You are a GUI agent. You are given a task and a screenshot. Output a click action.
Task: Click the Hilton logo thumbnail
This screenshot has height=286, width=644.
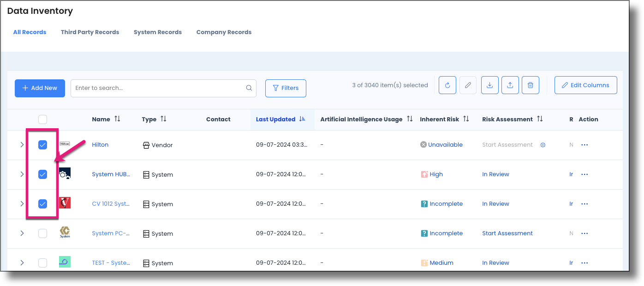(x=65, y=144)
